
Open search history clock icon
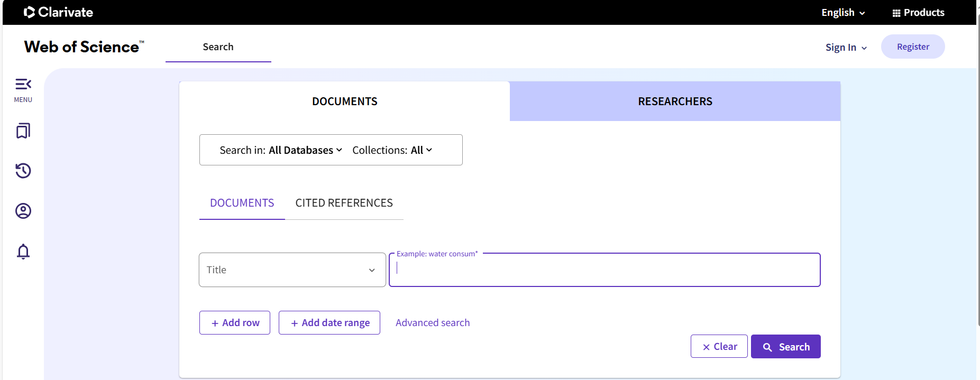pyautogui.click(x=23, y=171)
